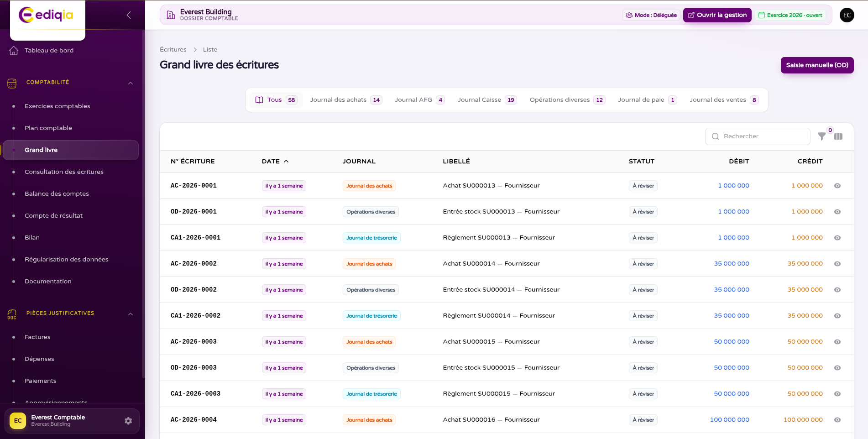The width and height of the screenshot is (868, 439).
Task: Click Opérations diverses tag on OD-2026-0003
Action: tap(371, 368)
